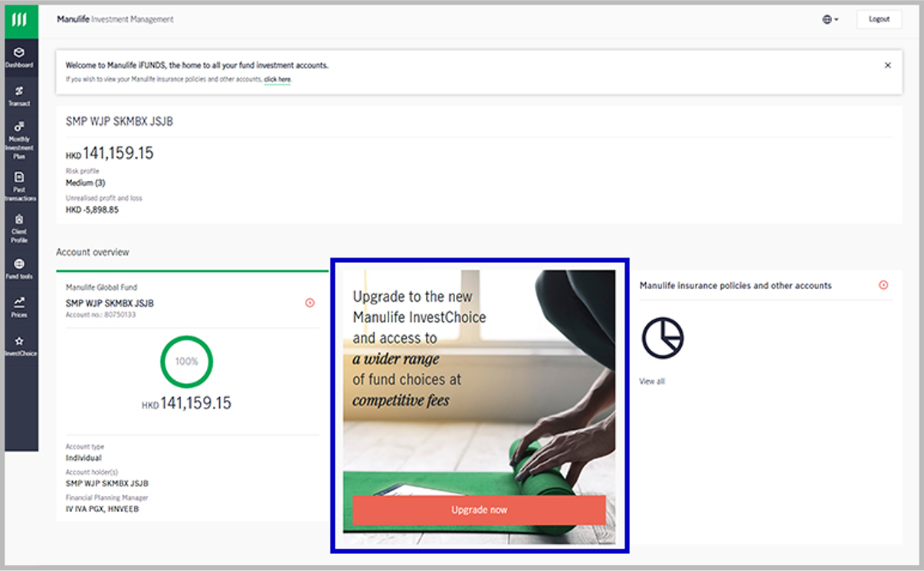This screenshot has height=571, width=924.
Task: Click the InvestChoice promotional banner image
Action: pyautogui.click(x=479, y=407)
